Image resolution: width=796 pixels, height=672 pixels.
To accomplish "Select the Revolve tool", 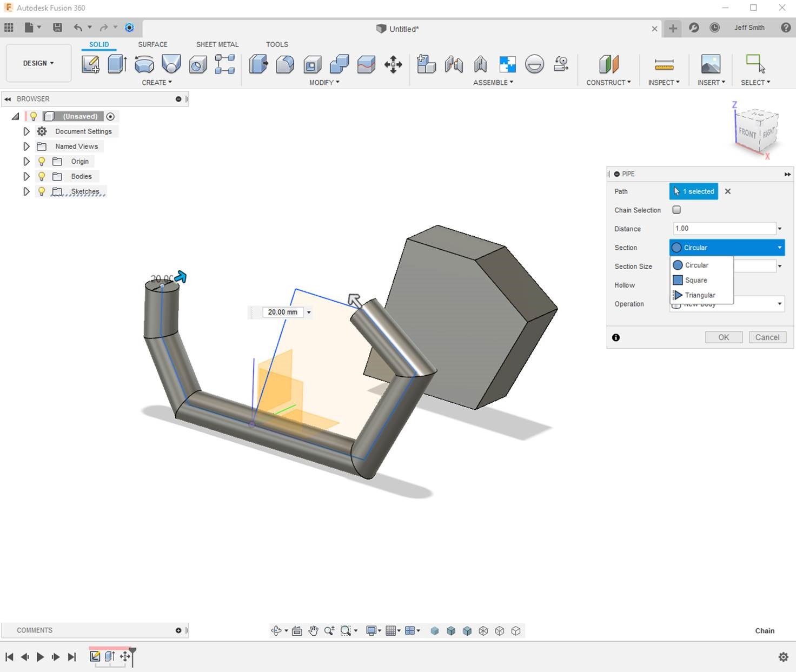I will click(144, 64).
